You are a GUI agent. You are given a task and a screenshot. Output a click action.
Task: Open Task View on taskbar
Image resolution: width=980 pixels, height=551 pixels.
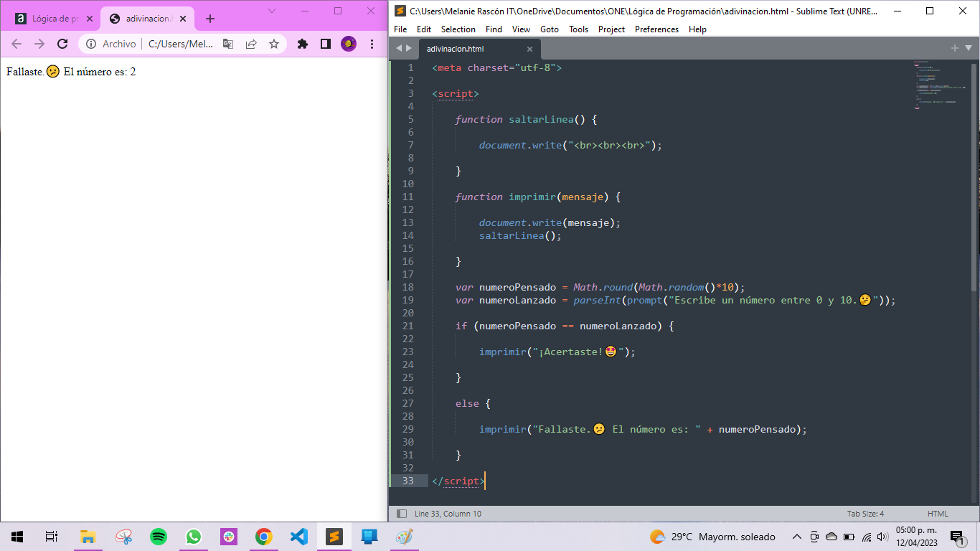(x=52, y=537)
